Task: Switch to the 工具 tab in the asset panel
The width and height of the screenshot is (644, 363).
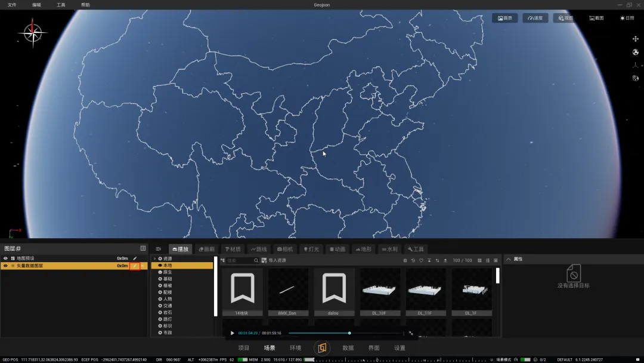Action: click(x=416, y=249)
